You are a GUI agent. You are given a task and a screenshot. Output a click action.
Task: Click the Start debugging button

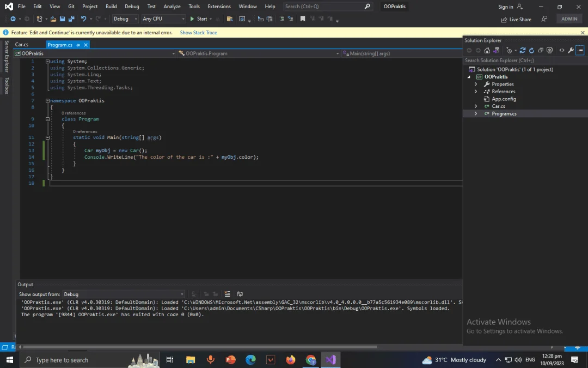point(199,19)
